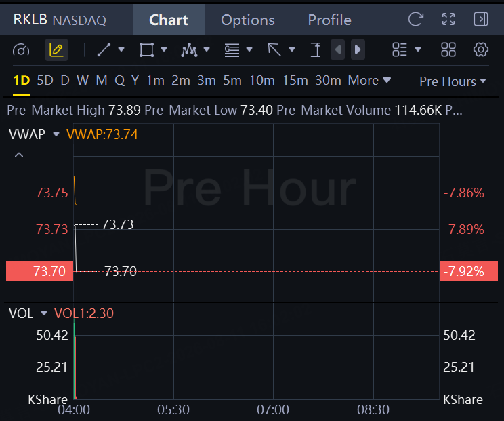Step chart backward with left arrow
The image size is (504, 421).
[337, 50]
